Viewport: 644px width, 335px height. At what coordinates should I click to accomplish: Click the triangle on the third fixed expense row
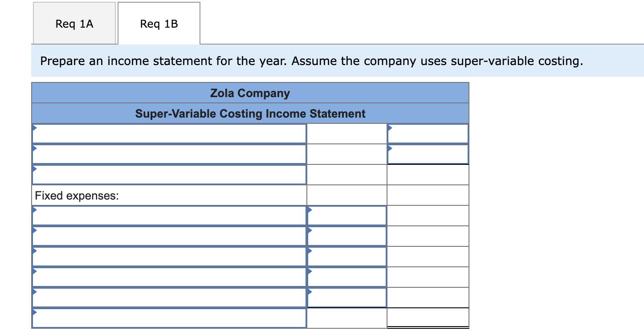click(x=35, y=251)
